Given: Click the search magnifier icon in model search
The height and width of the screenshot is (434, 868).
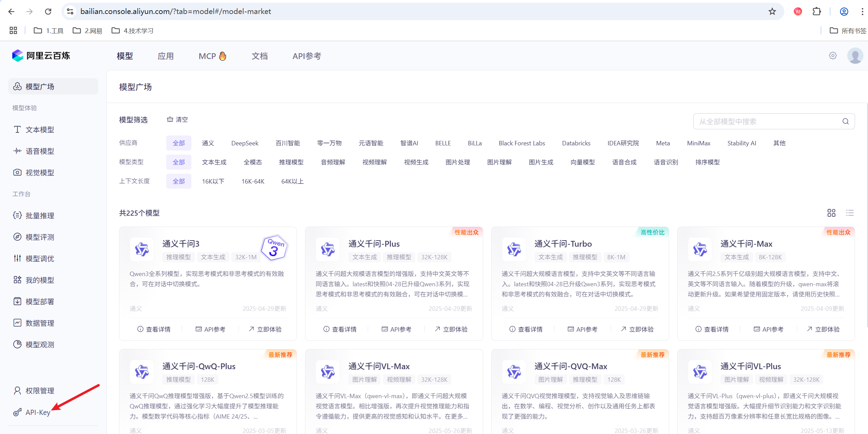Looking at the screenshot, I should [845, 121].
